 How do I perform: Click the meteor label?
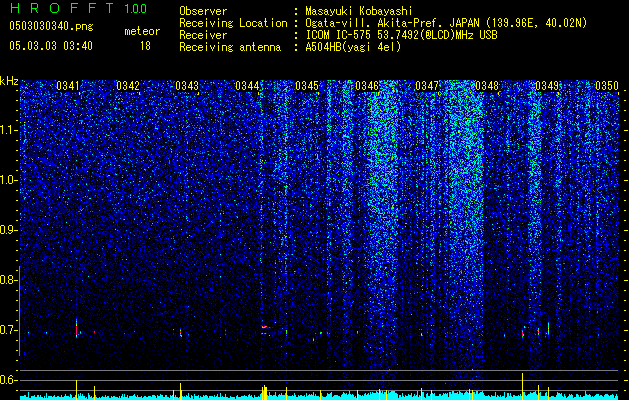(x=142, y=31)
